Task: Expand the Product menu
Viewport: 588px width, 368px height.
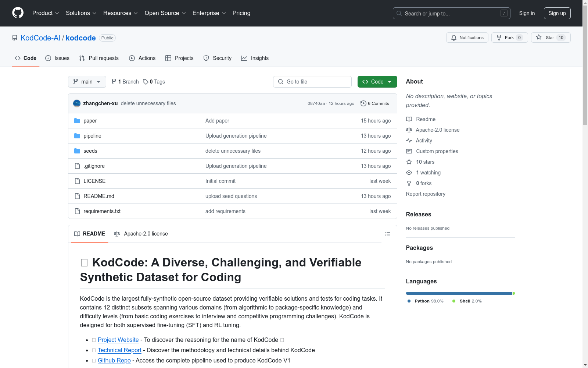Action: pos(46,13)
